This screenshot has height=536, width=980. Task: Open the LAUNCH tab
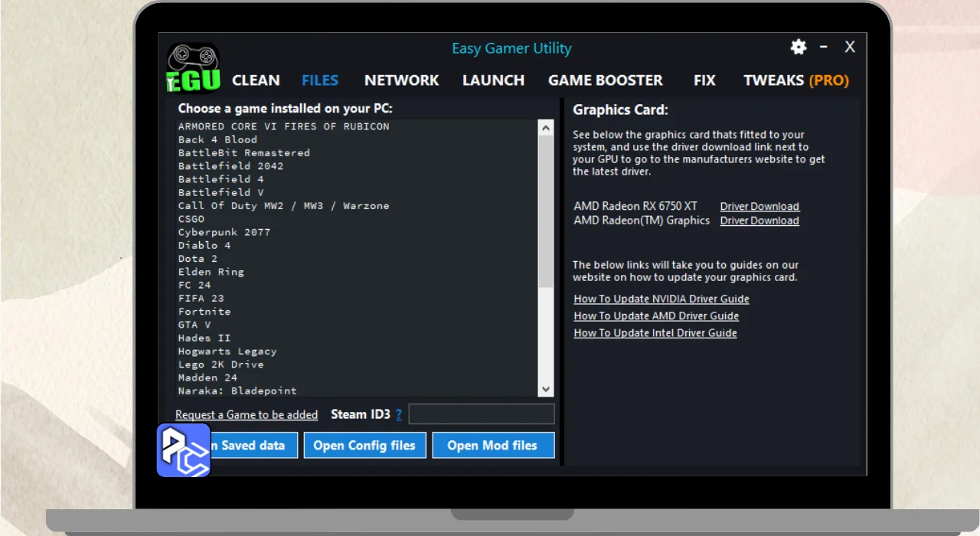pyautogui.click(x=493, y=80)
